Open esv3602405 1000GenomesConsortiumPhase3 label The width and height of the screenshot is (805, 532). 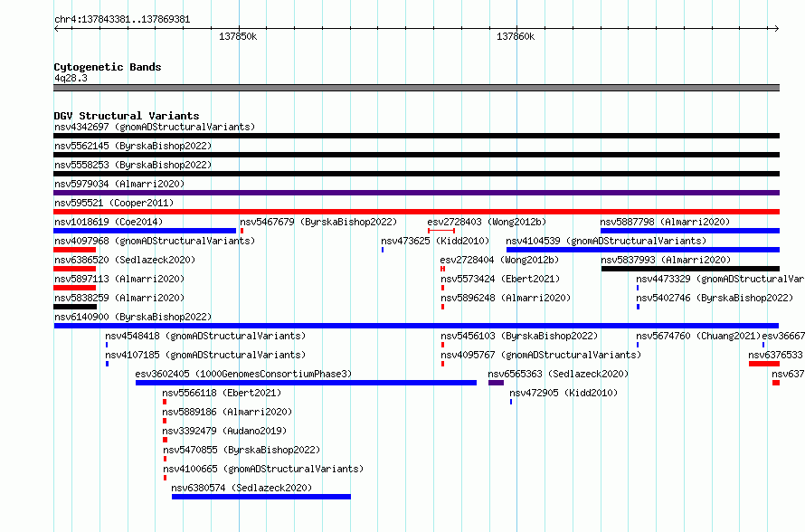pyautogui.click(x=243, y=374)
